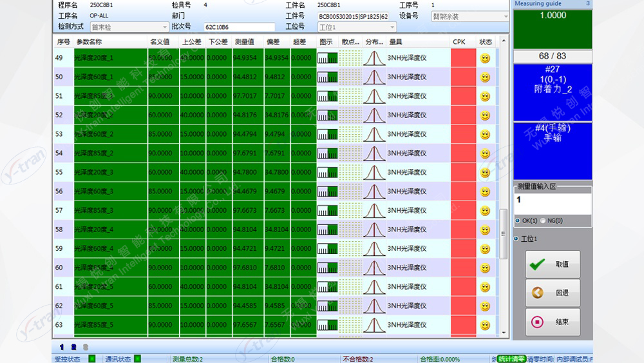Click the distribution curve icon in row 63
Viewport: 644px width, 363px height.
tap(374, 325)
